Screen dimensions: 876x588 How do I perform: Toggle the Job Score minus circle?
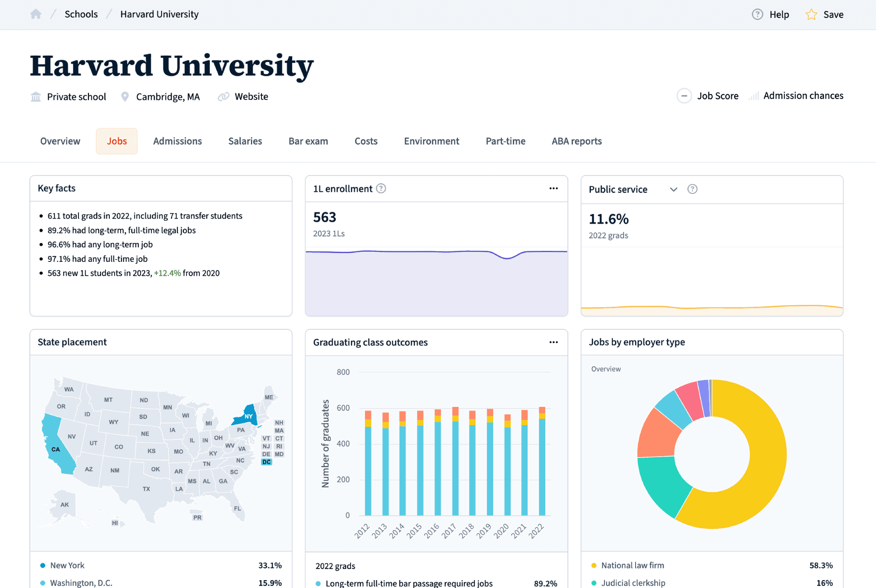pos(684,96)
